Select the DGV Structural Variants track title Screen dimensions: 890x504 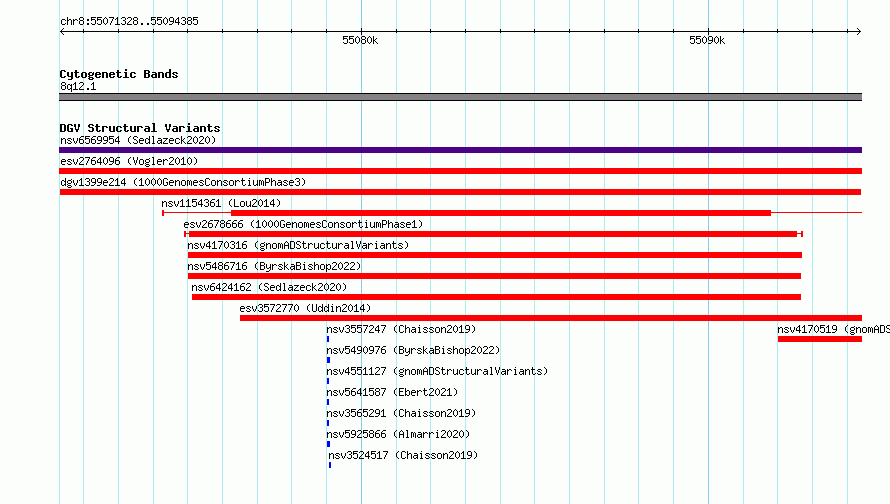tap(140, 128)
